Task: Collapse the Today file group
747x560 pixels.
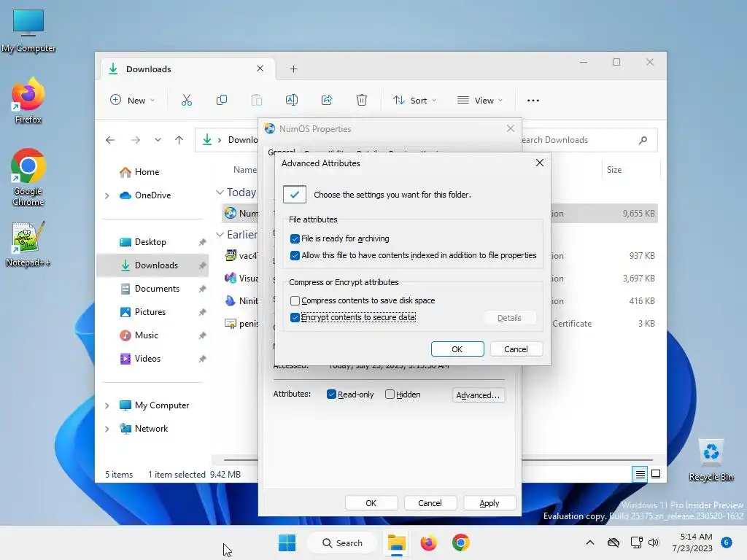Action: point(220,192)
